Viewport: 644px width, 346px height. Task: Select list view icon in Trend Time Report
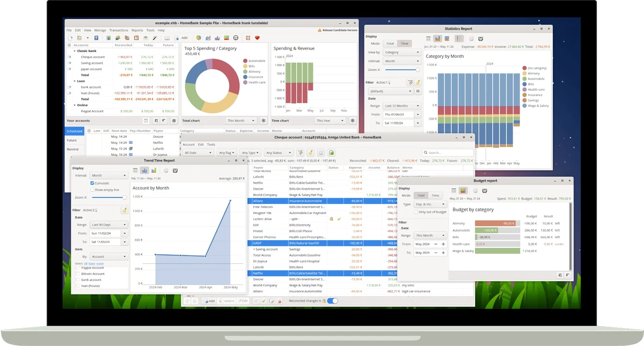(135, 171)
